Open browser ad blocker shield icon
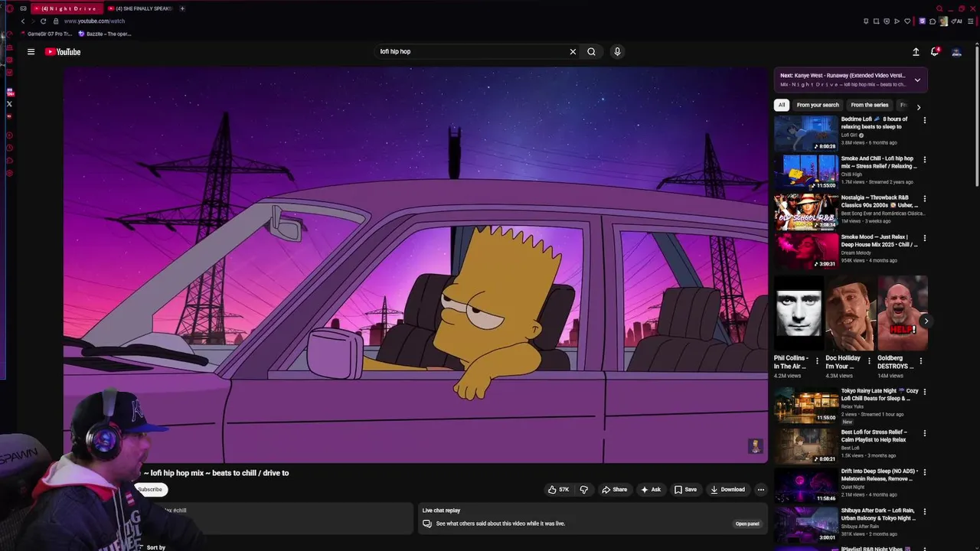 (887, 21)
